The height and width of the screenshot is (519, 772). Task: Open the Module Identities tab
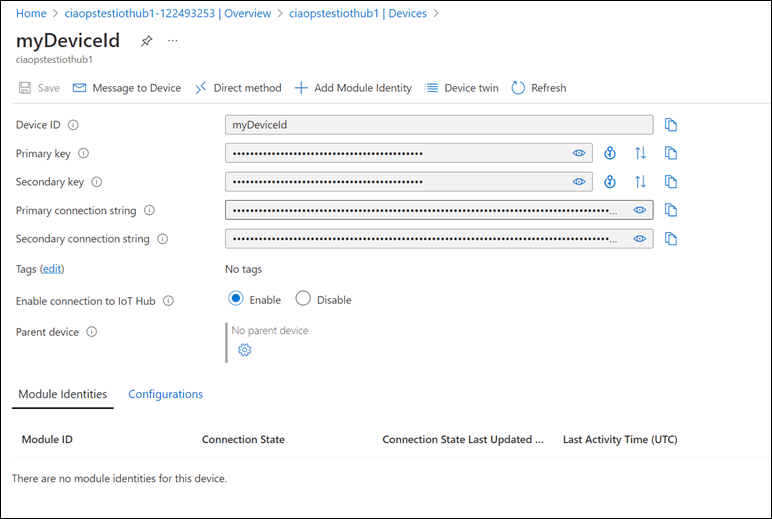coord(63,394)
